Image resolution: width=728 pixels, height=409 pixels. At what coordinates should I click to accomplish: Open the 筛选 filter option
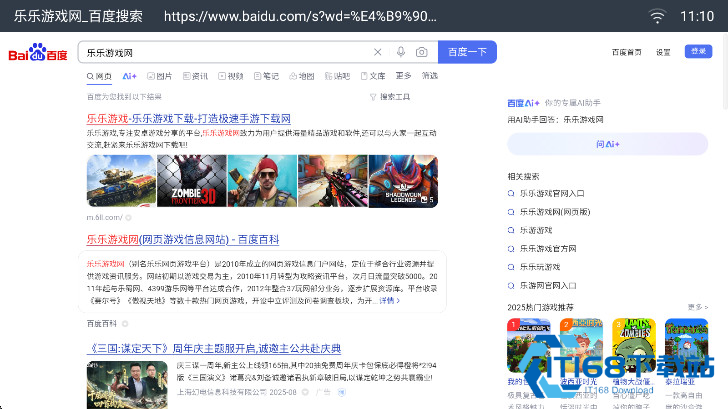[x=430, y=76]
